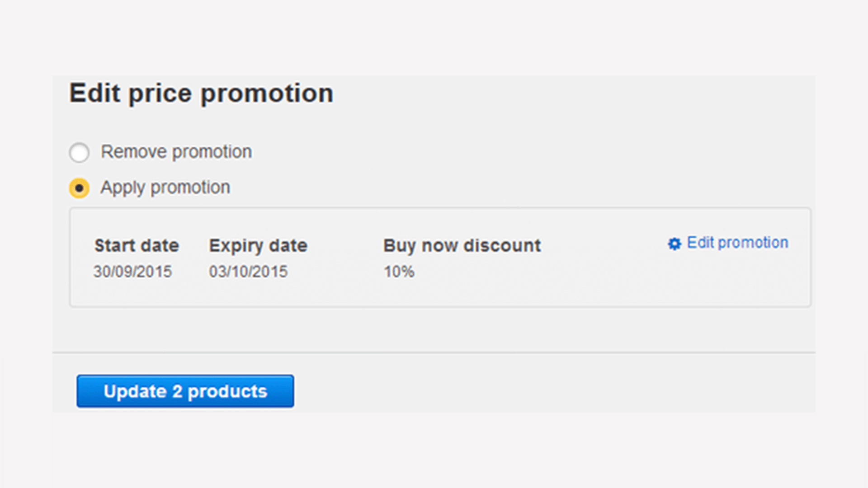Viewport: 868px width, 488px height.
Task: Click the Remove promotion label text
Action: pos(176,152)
